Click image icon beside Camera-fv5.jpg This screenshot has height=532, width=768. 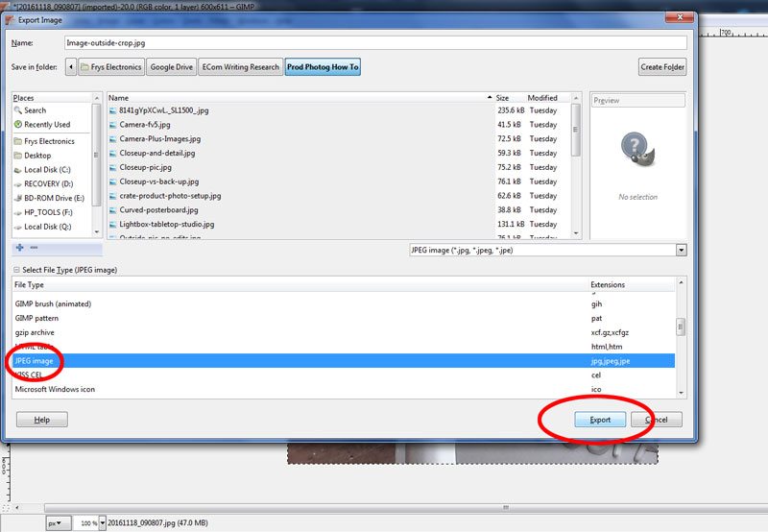pos(113,125)
